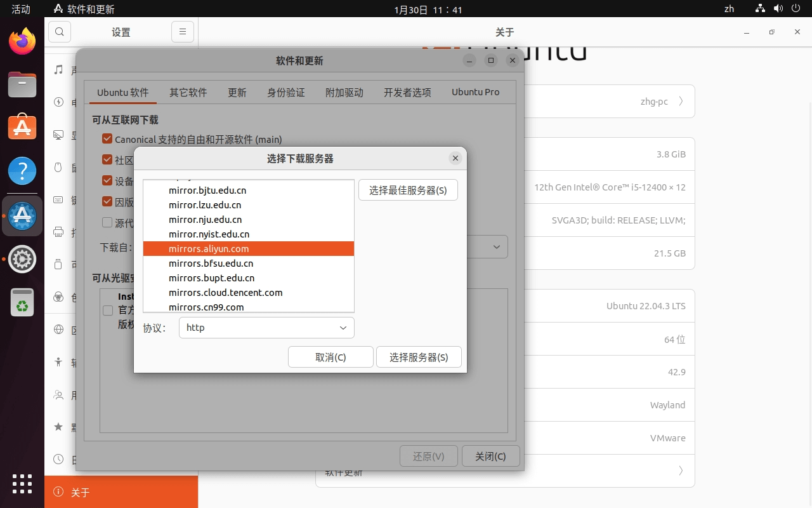Switch to the 其它软件 tab
Image resolution: width=812 pixels, height=508 pixels.
tap(188, 92)
